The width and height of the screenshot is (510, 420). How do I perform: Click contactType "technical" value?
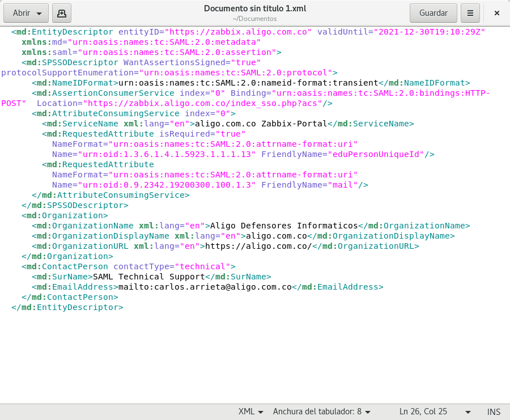click(x=202, y=267)
